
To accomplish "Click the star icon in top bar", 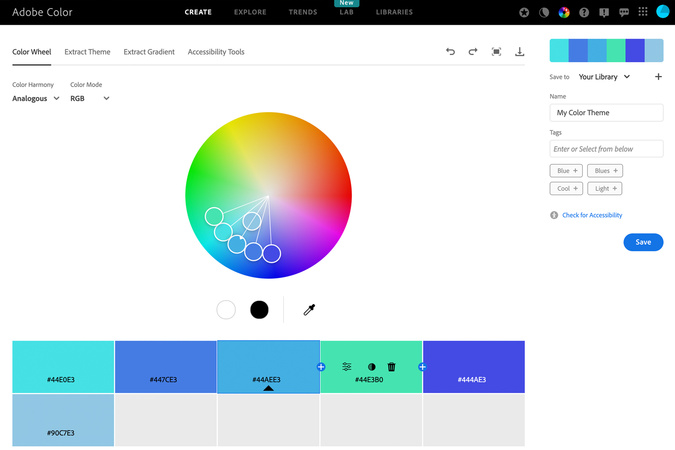I will point(524,12).
